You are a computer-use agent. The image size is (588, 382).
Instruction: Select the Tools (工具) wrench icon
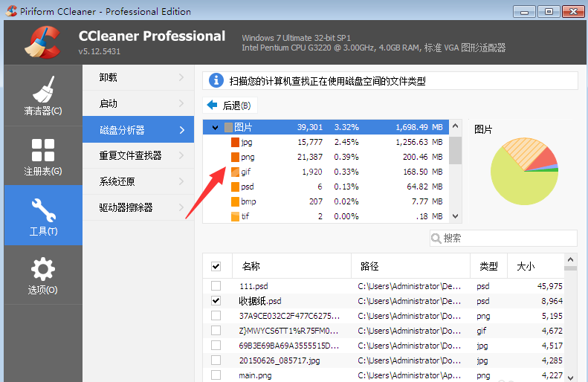(44, 210)
